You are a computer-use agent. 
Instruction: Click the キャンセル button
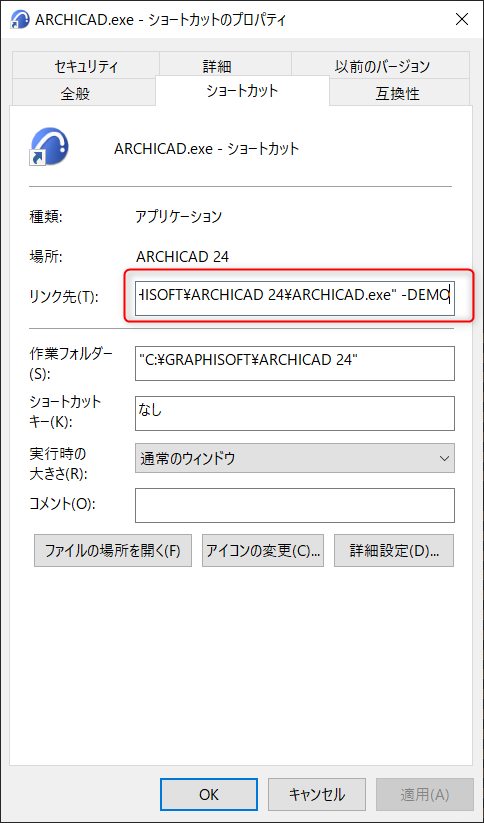click(317, 795)
